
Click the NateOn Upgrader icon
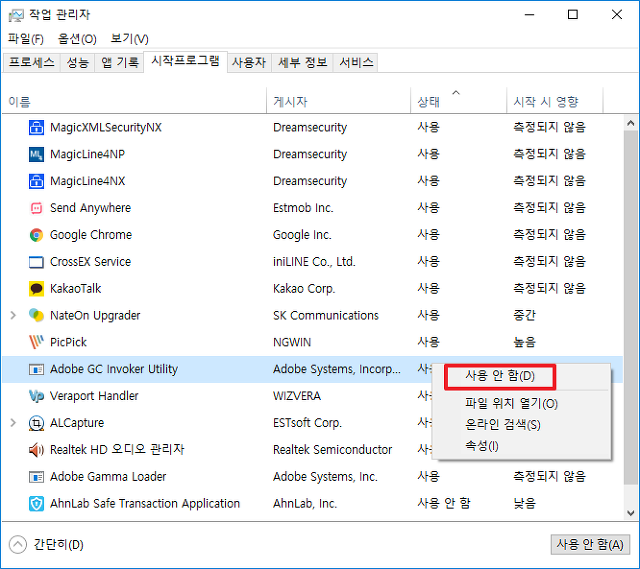36,316
